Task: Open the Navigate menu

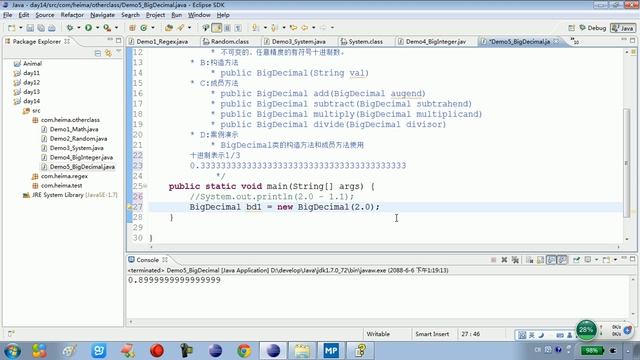Action: tap(102, 15)
